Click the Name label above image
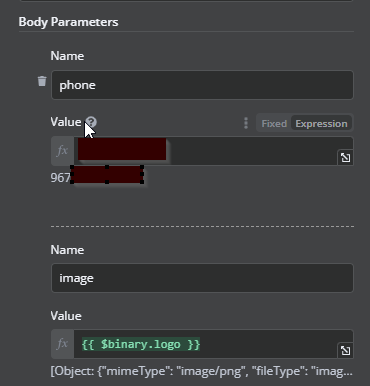This screenshot has height=386, width=370. 67,250
